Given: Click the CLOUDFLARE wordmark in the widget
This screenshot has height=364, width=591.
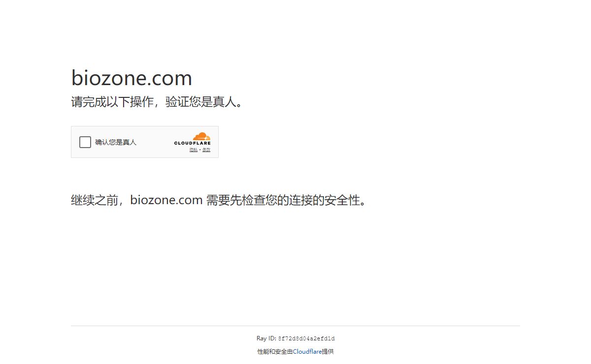Looking at the screenshot, I should click(192, 143).
